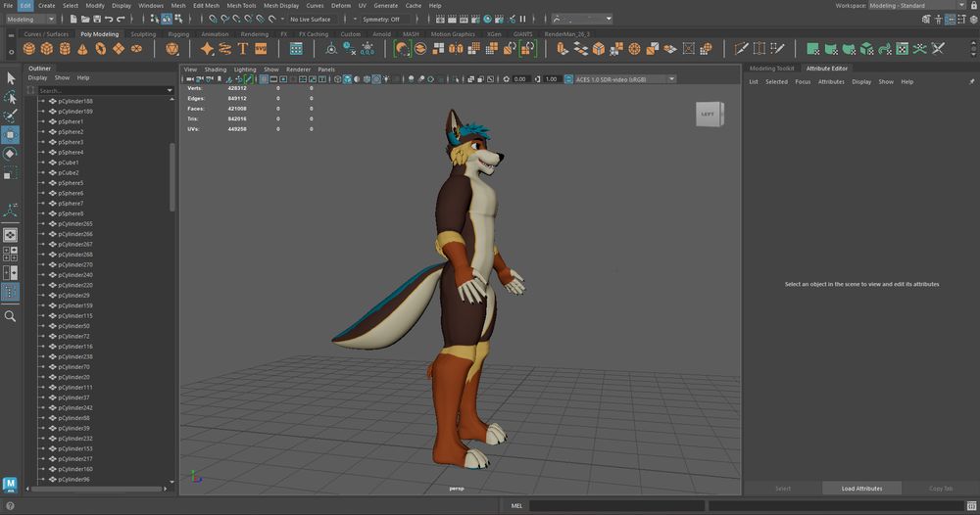980x515 pixels.
Task: Click the Open Scene folder icon
Action: point(85,20)
